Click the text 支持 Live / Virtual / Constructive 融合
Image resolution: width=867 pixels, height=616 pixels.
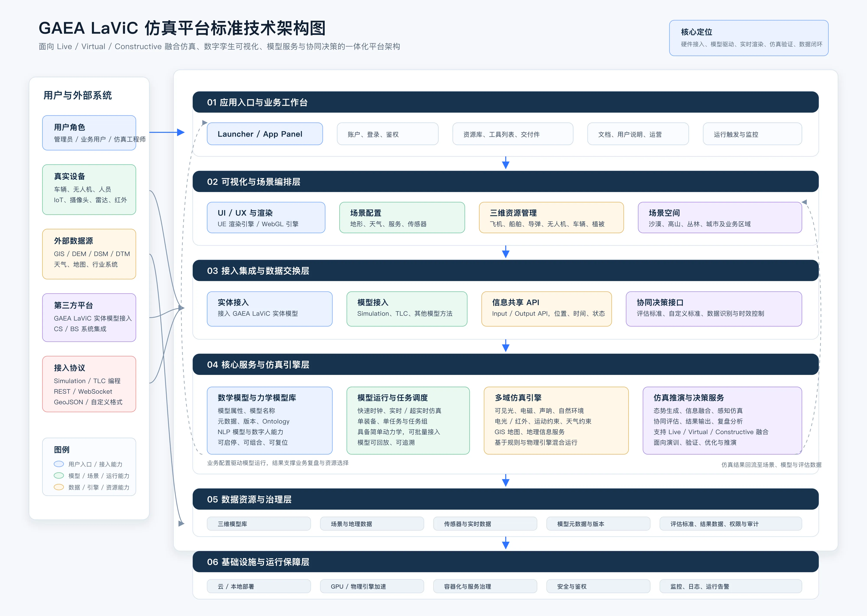click(711, 432)
